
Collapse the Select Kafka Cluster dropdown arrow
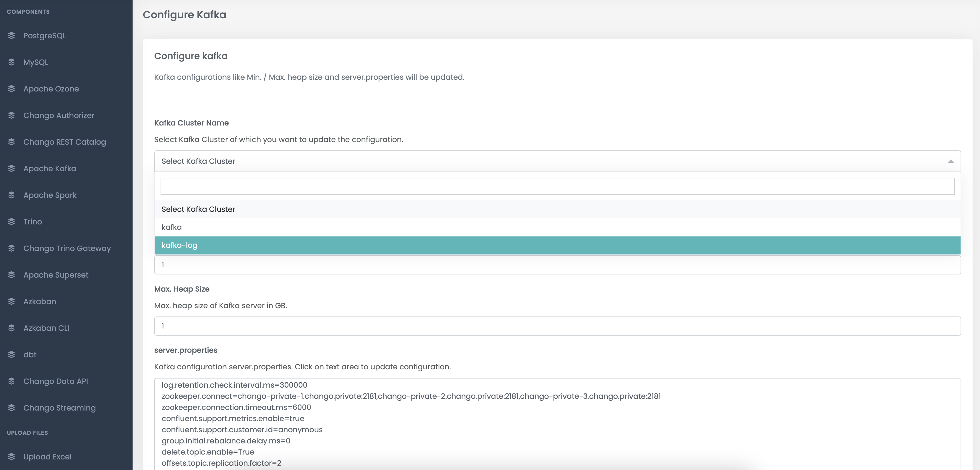point(950,161)
